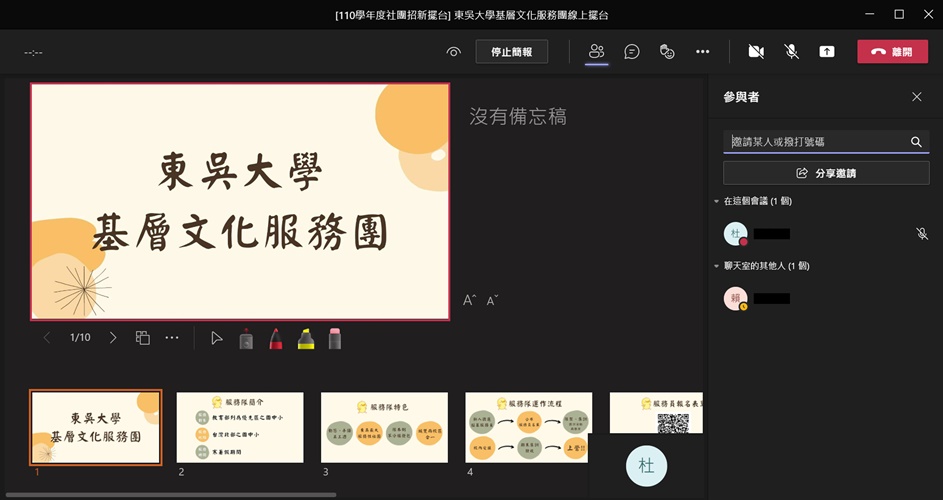Click the 停止簡報 button

click(x=511, y=52)
